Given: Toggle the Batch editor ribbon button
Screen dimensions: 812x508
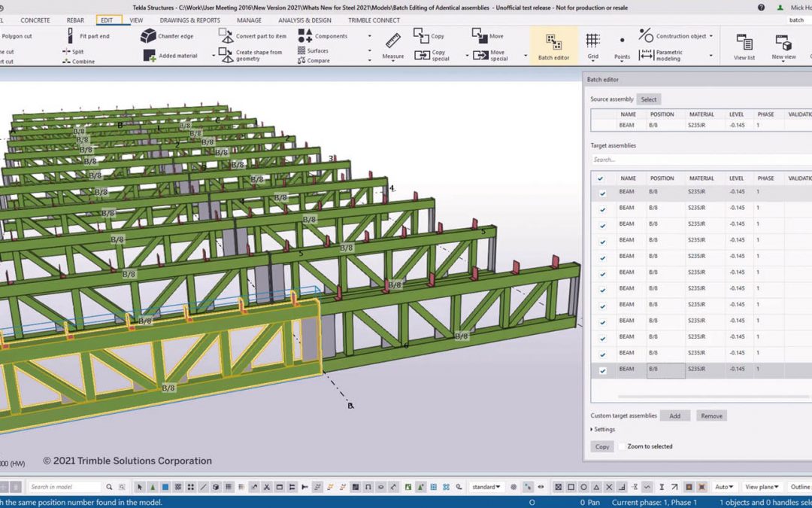Looking at the screenshot, I should tap(553, 46).
